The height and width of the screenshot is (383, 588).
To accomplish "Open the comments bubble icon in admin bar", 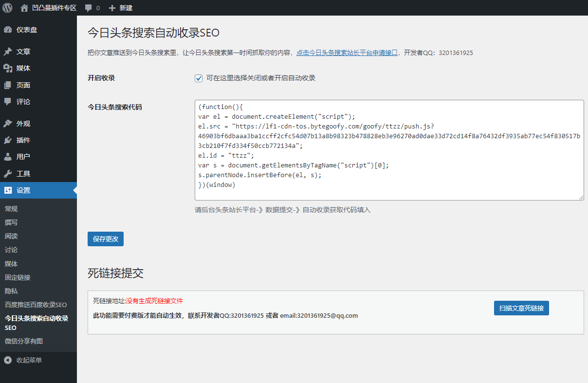I will [x=88, y=8].
